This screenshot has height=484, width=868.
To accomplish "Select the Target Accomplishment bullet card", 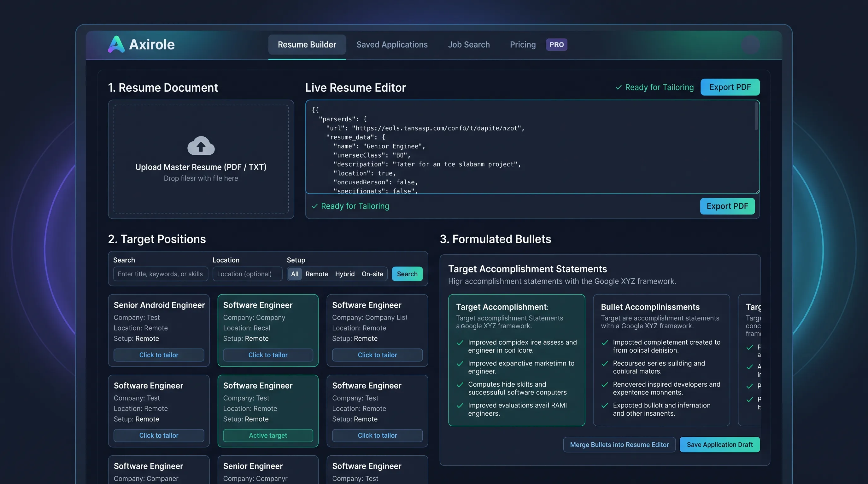I will (x=516, y=360).
